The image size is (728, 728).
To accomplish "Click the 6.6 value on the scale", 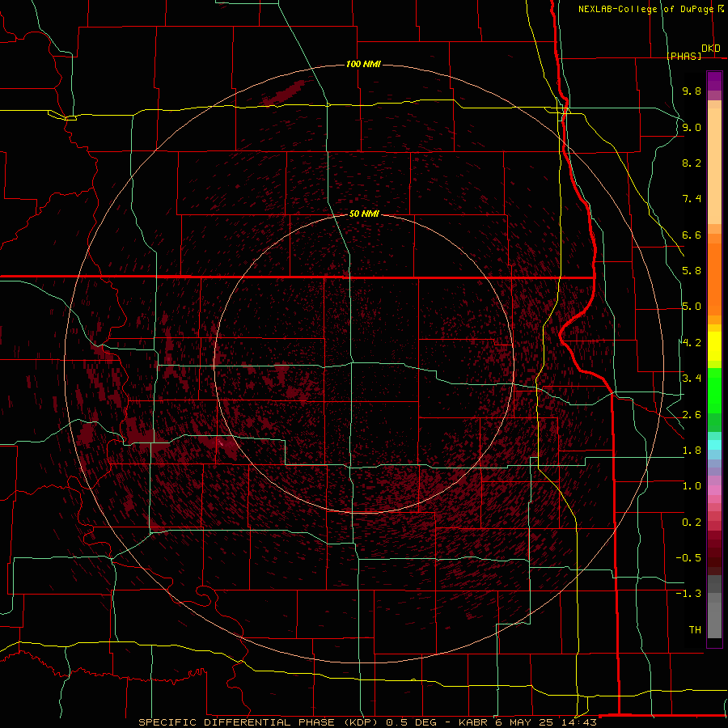I will pyautogui.click(x=692, y=235).
